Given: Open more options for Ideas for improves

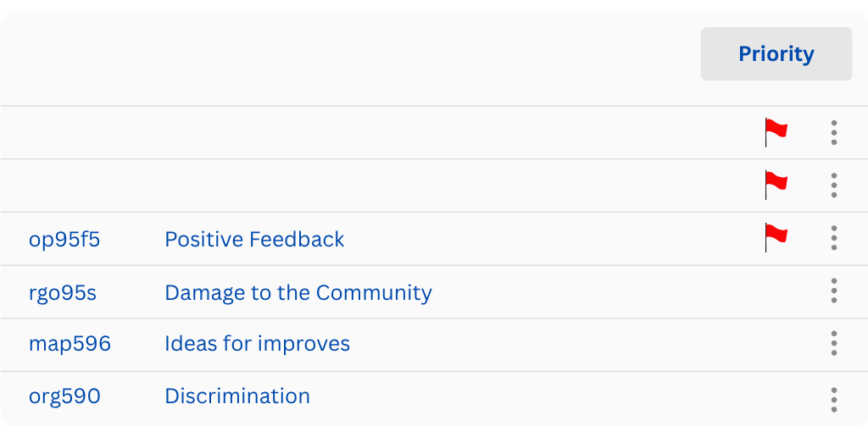Looking at the screenshot, I should tap(834, 343).
